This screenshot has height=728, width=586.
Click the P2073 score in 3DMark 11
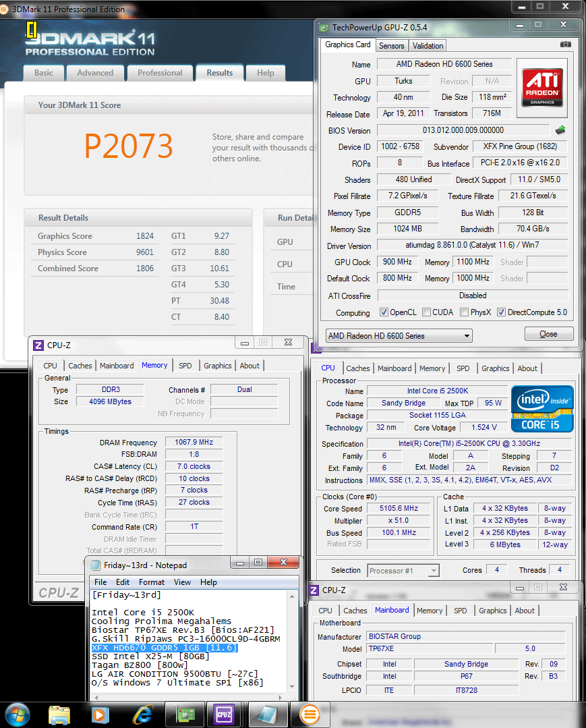pyautogui.click(x=129, y=146)
